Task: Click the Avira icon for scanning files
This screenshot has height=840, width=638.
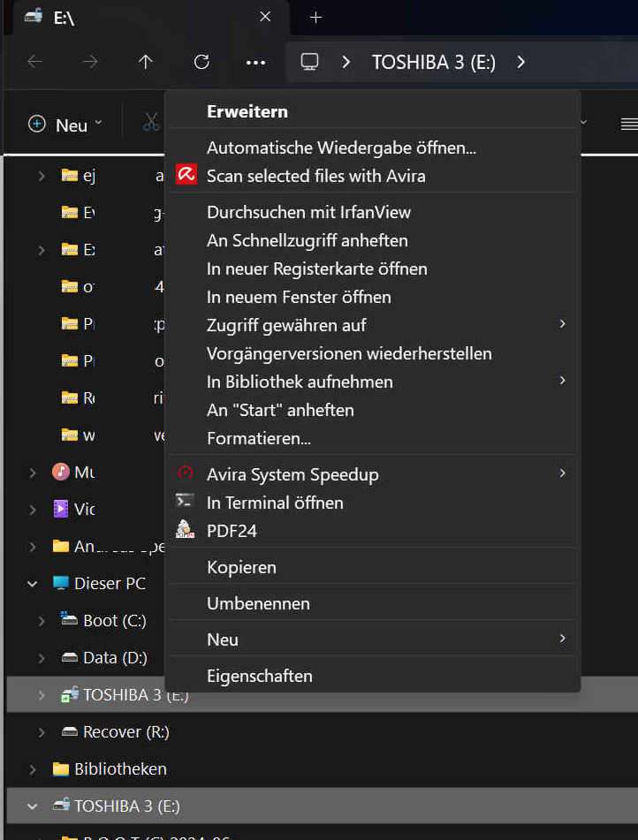Action: (186, 175)
